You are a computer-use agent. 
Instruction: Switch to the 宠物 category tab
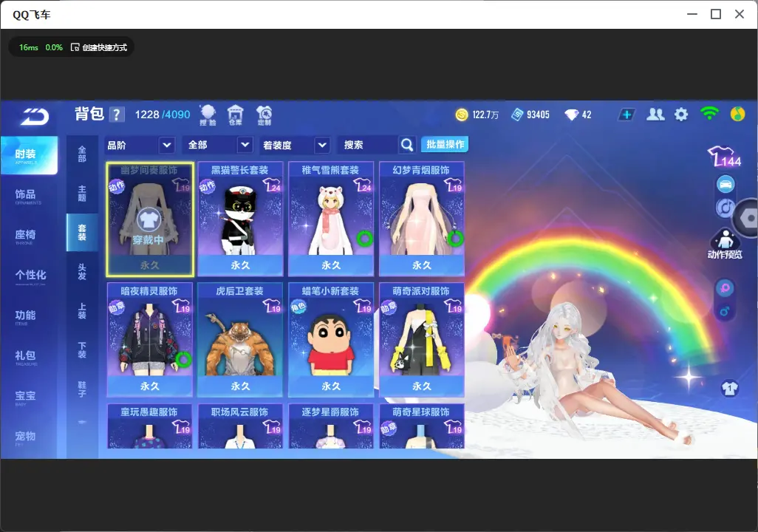point(29,437)
